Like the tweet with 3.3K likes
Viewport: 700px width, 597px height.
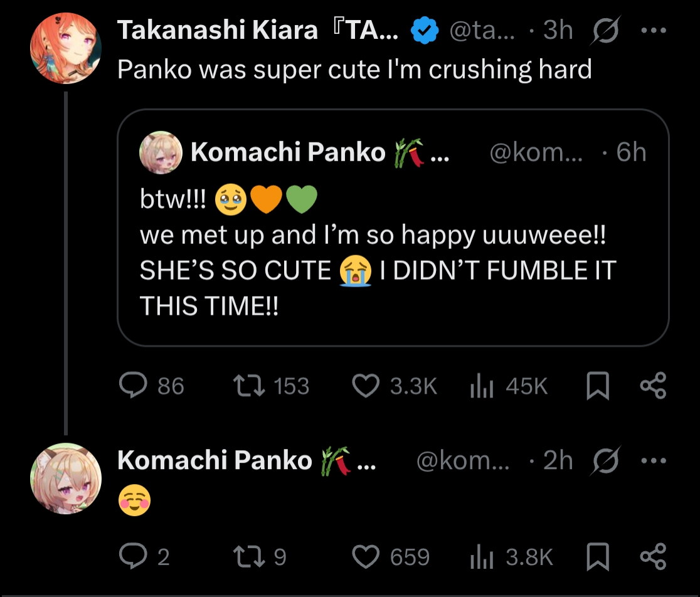point(395,386)
